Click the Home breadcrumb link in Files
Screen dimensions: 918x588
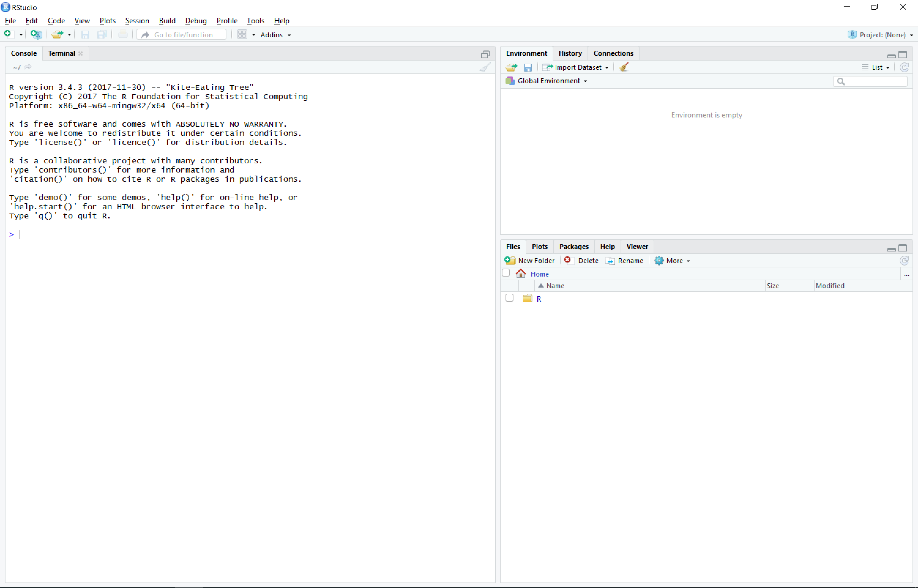point(539,274)
